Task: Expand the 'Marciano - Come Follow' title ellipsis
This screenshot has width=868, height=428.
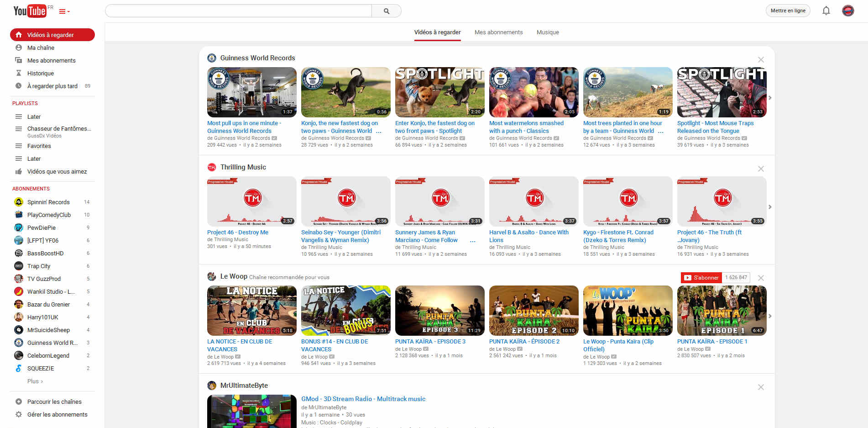Action: [473, 240]
